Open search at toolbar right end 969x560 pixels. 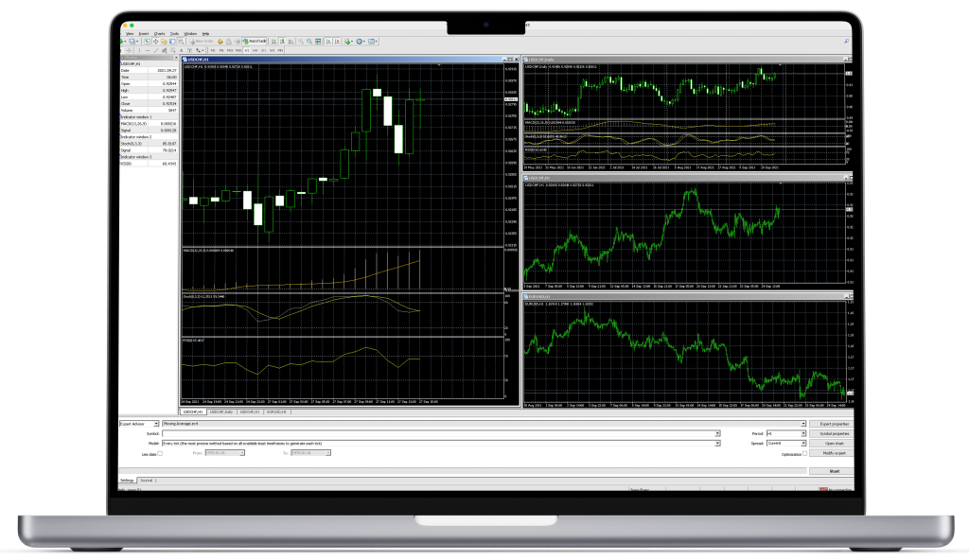846,42
